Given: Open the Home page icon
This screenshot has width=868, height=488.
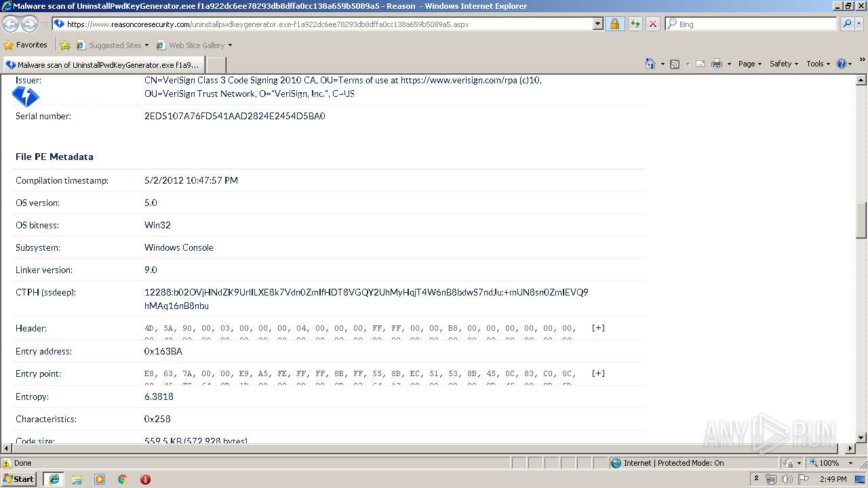Looking at the screenshot, I should (650, 64).
